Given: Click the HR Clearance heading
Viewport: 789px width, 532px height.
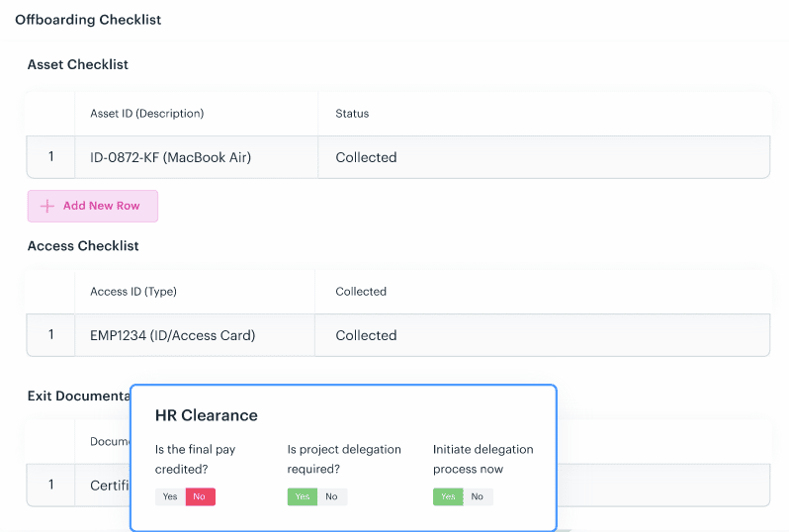Looking at the screenshot, I should [x=207, y=415].
